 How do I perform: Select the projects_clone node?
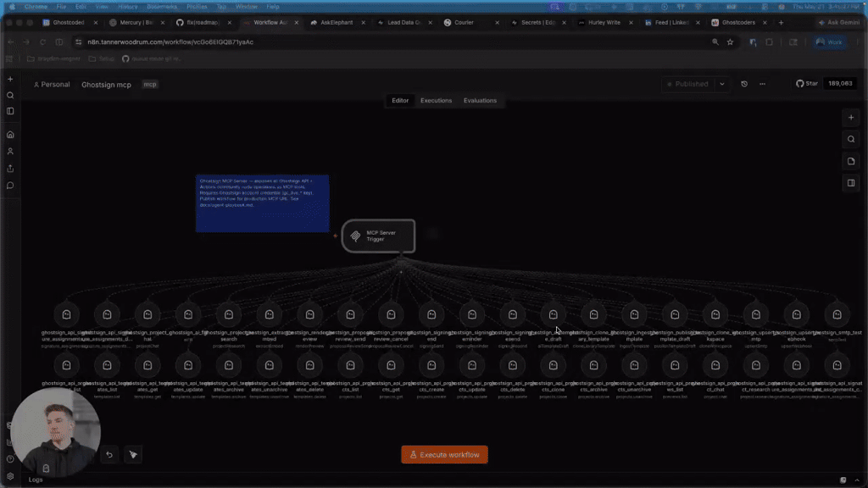[553, 365]
